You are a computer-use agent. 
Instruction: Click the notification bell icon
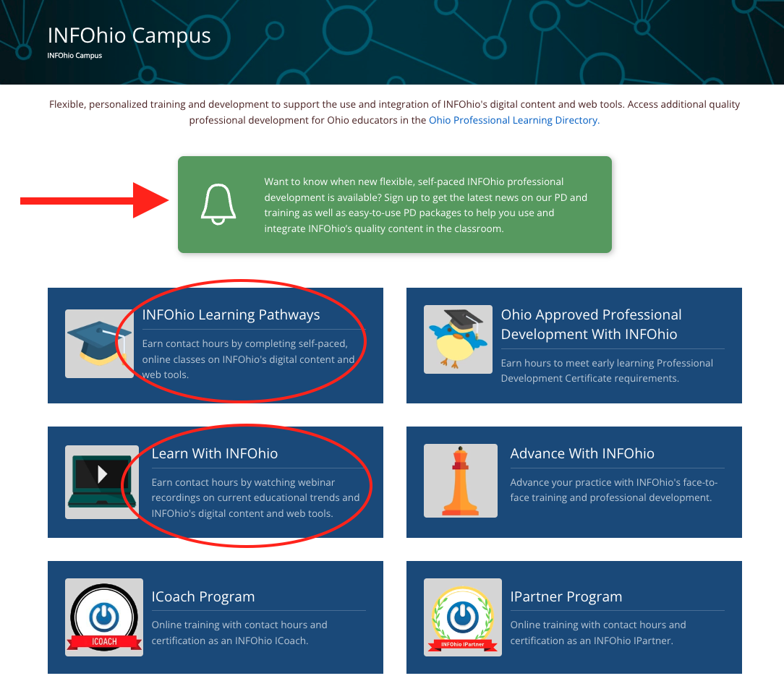(218, 205)
